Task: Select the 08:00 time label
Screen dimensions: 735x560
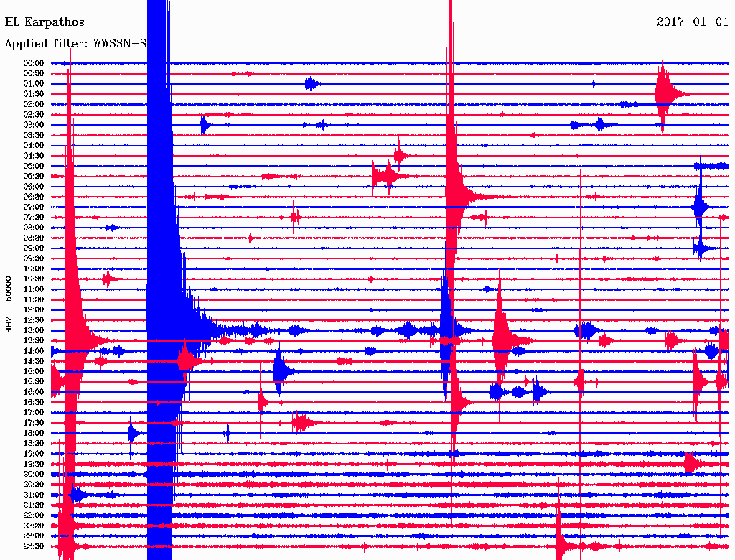Action: 34,228
